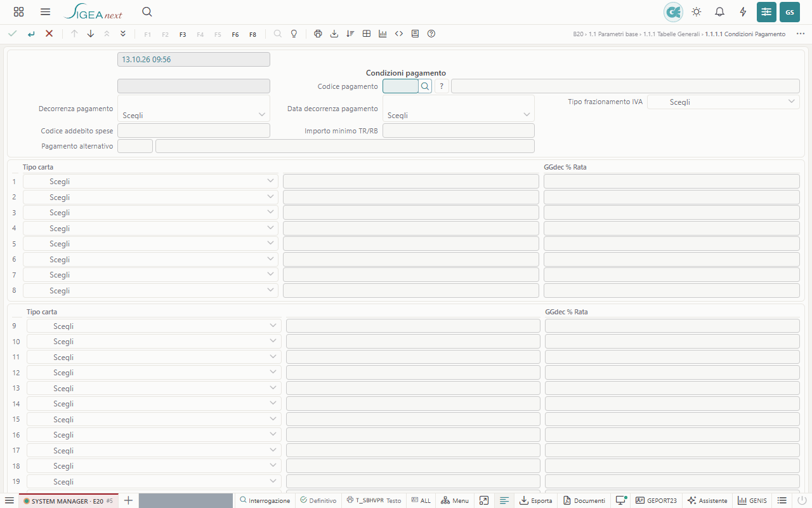This screenshot has width=812, height=508.
Task: Click the bar chart icon in toolbar
Action: 383,34
